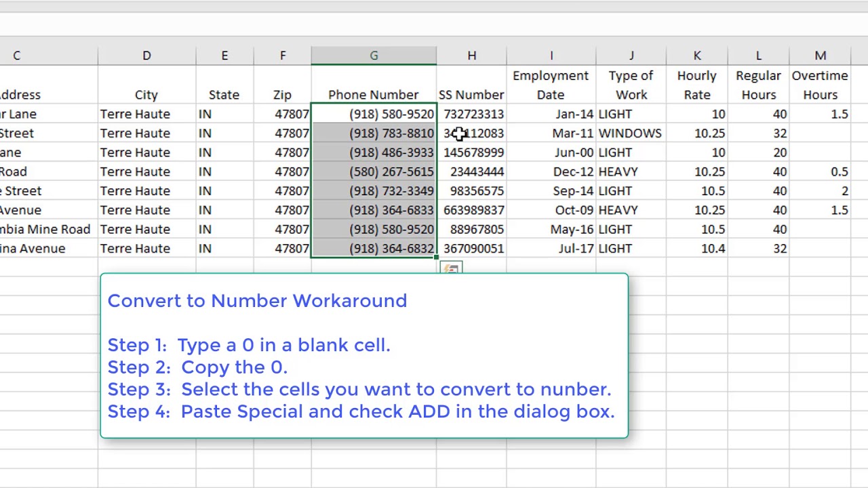Select column I header
The height and width of the screenshot is (488, 868).
point(551,56)
